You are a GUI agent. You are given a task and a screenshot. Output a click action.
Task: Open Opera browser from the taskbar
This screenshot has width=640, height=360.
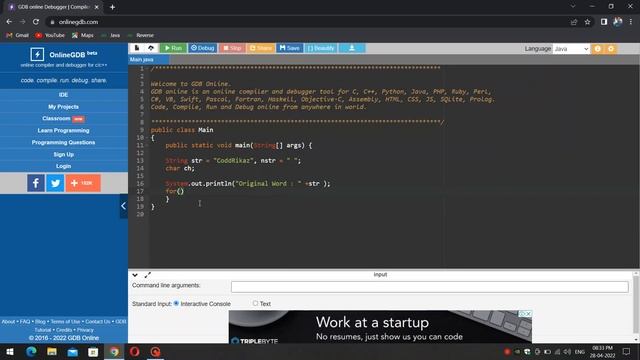[x=135, y=352]
